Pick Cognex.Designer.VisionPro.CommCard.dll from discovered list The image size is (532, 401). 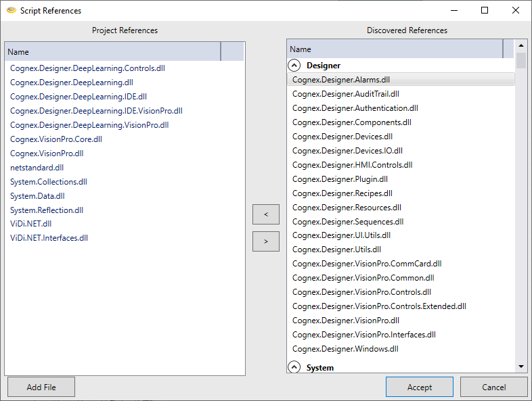point(366,264)
